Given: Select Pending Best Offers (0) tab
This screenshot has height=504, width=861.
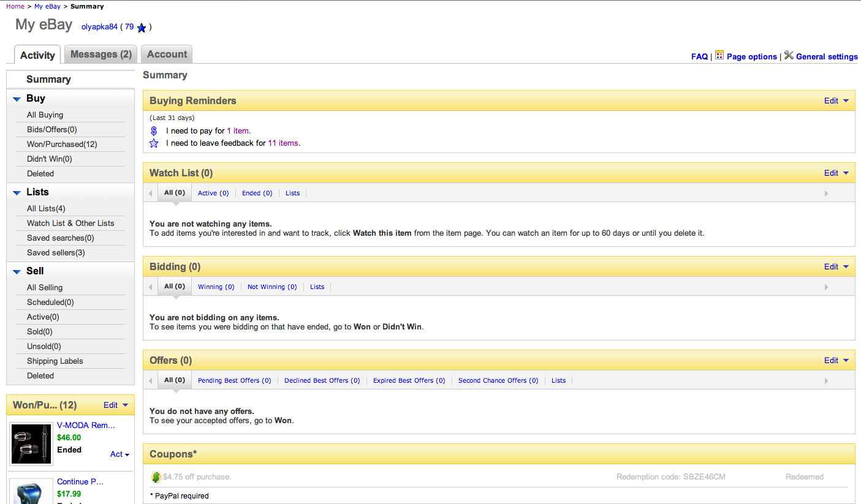Looking at the screenshot, I should click(235, 381).
